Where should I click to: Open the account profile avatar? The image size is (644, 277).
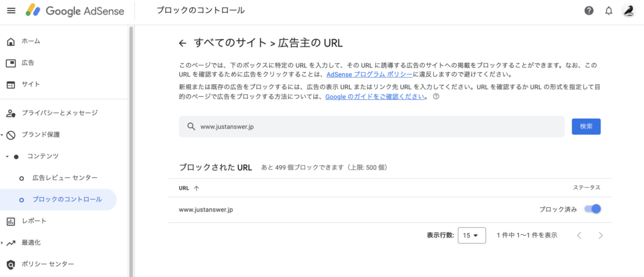point(628,11)
